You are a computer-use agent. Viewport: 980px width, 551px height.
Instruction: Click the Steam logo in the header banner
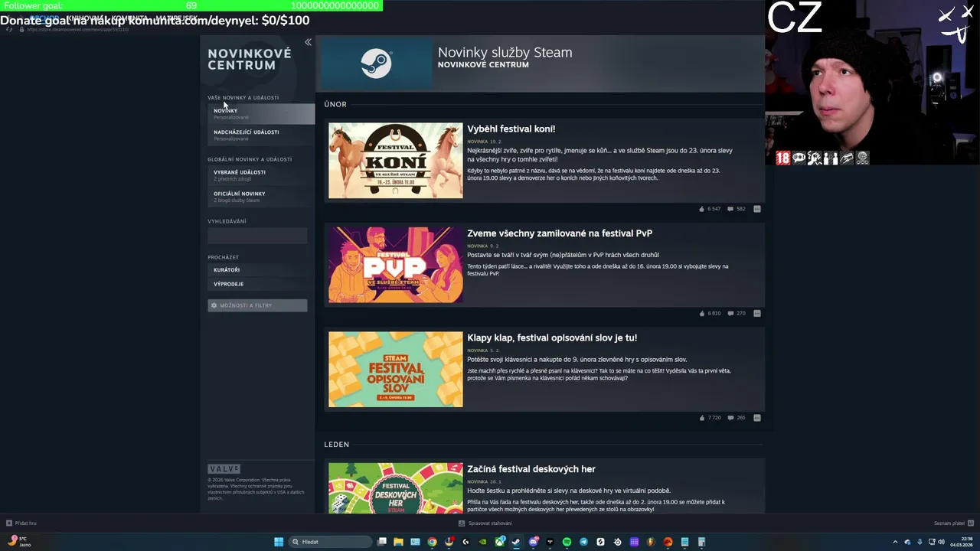click(376, 64)
